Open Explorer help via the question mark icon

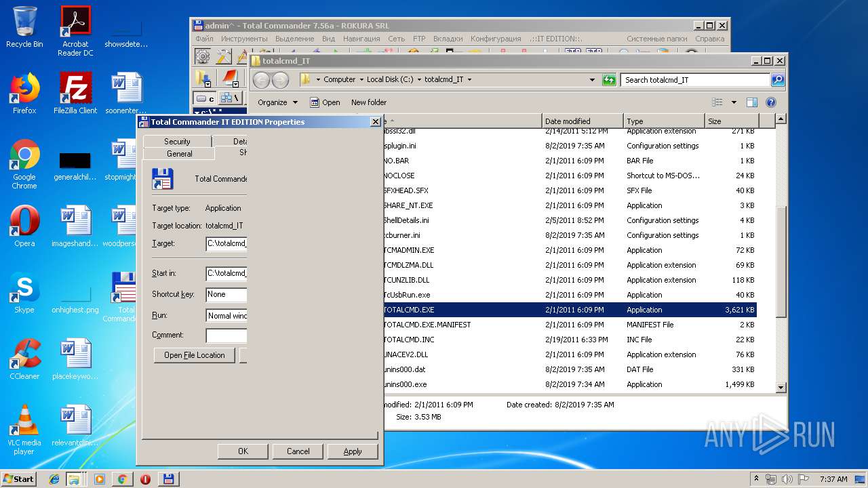(x=770, y=102)
